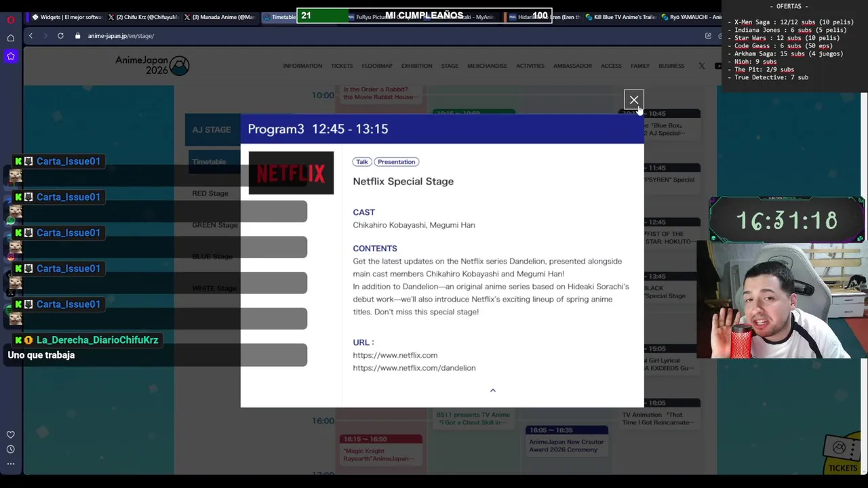Screen dimensions: 868x488
Task: Click the browser back arrow
Action: click(31, 36)
